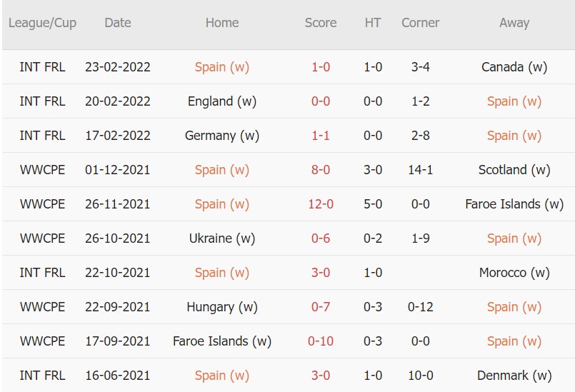Click the 8-0 score against Scotland
Screen dimensions: 575x392
coord(320,170)
